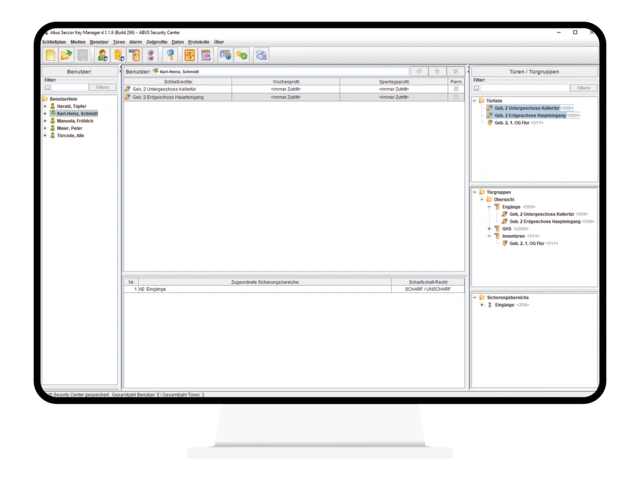Screen dimensions: 640x480
Task: Expand the Harald, Töpfer user node
Action: pyautogui.click(x=45, y=107)
